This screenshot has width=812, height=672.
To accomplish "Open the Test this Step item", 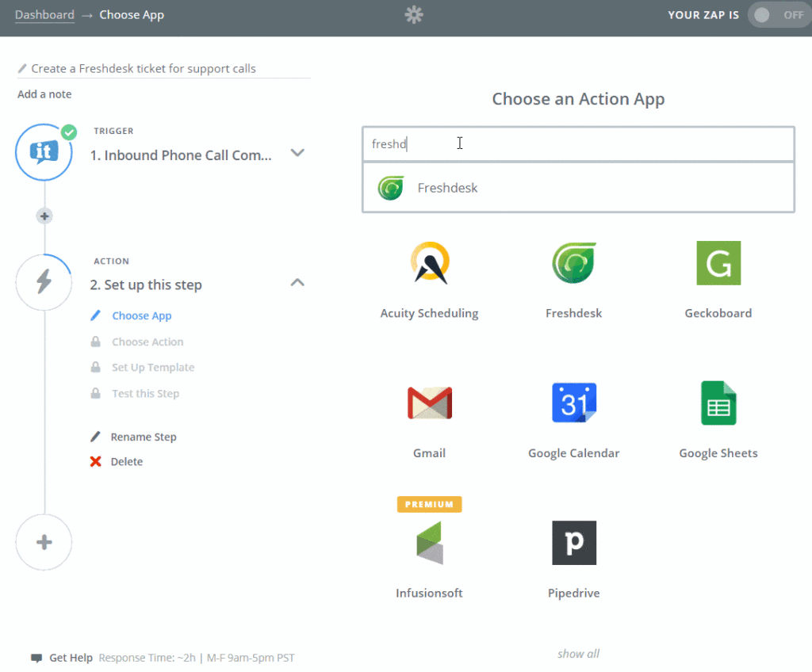I will [x=146, y=394].
